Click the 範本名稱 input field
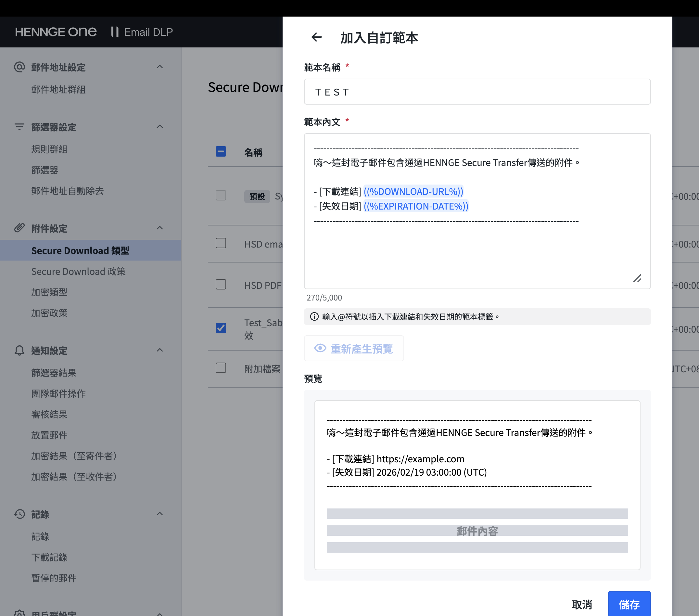 477,92
